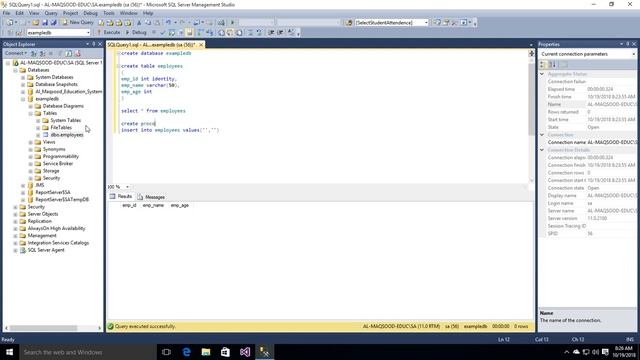This screenshot has height=360, width=640.
Task: Click the Windows Start button
Action: click(9, 352)
